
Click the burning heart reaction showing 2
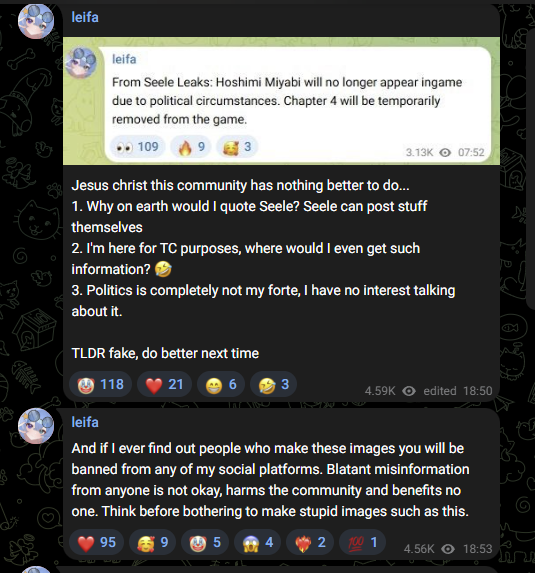pos(310,542)
